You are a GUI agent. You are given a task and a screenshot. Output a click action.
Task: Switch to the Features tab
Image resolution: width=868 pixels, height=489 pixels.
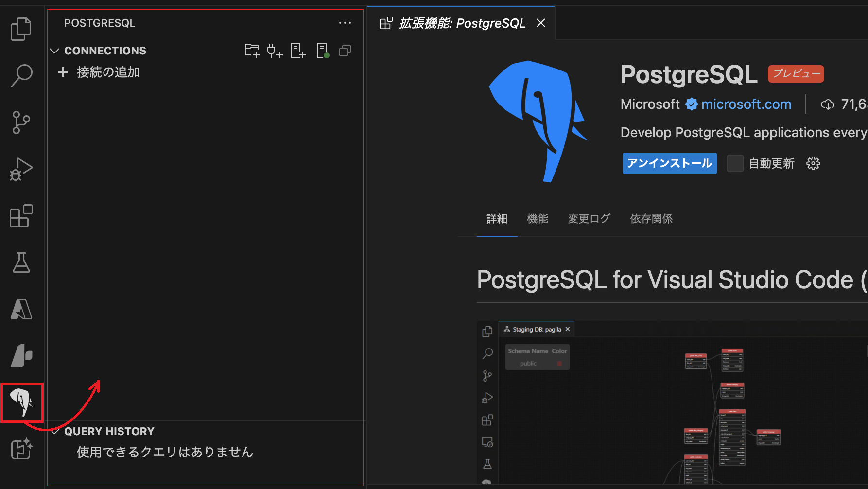[x=538, y=219]
